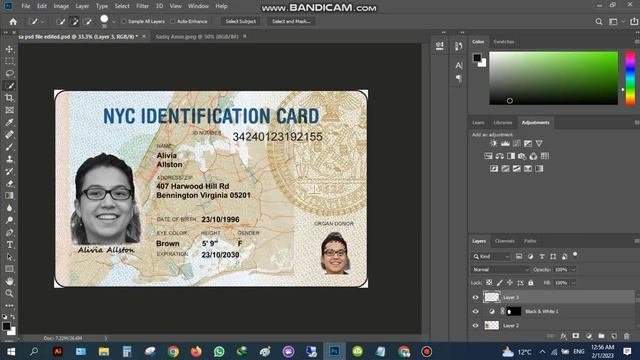Image resolution: width=640 pixels, height=360 pixels.
Task: Open the brush picker dropdown arrow
Action: coord(113,22)
